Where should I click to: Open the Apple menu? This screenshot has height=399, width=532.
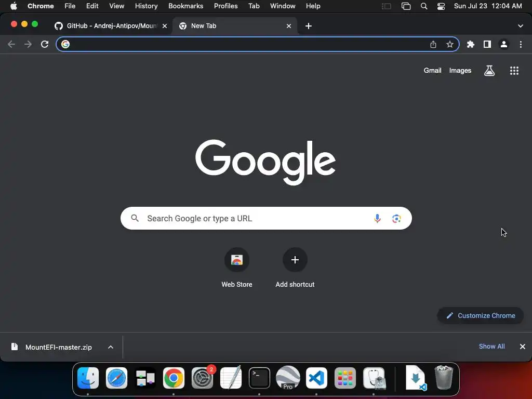(14, 6)
